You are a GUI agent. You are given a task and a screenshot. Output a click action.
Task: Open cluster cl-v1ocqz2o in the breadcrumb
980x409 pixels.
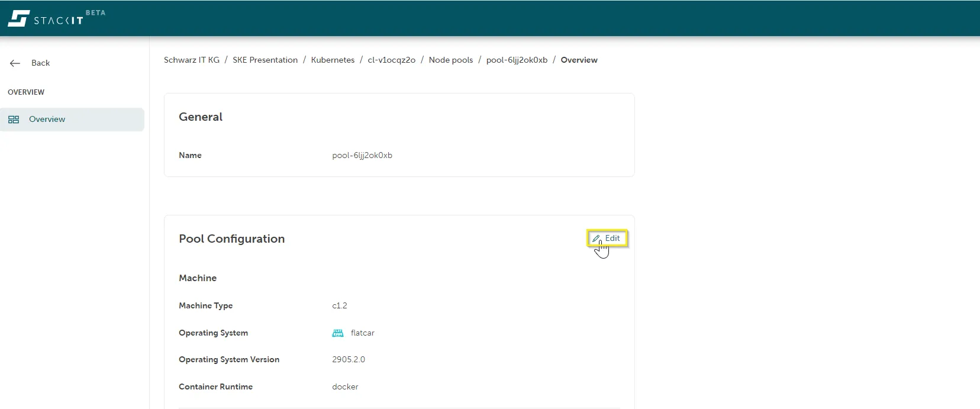click(391, 60)
